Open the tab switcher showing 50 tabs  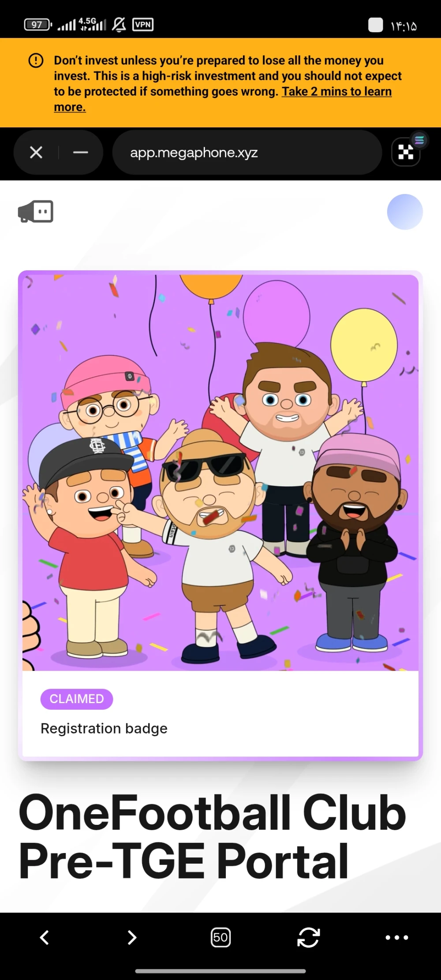click(x=220, y=937)
